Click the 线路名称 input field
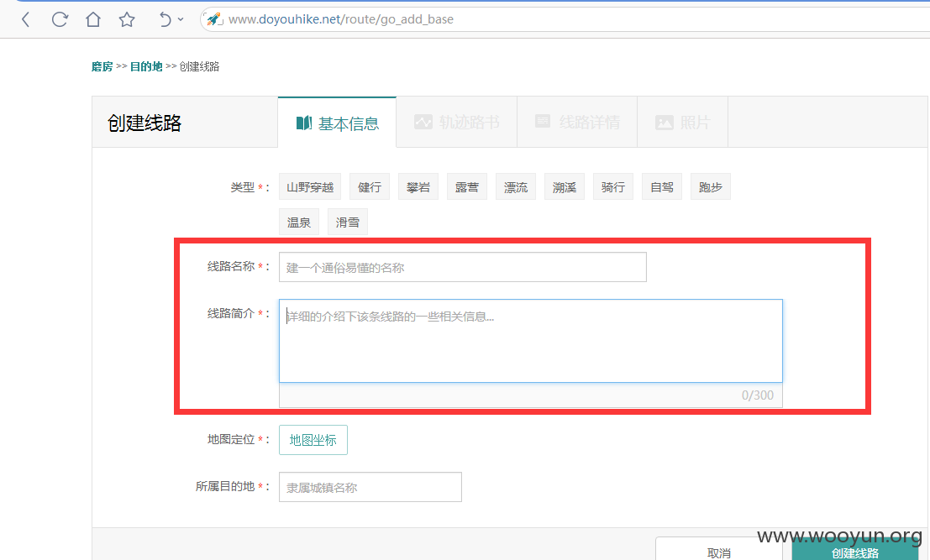The width and height of the screenshot is (930, 560). coord(463,267)
